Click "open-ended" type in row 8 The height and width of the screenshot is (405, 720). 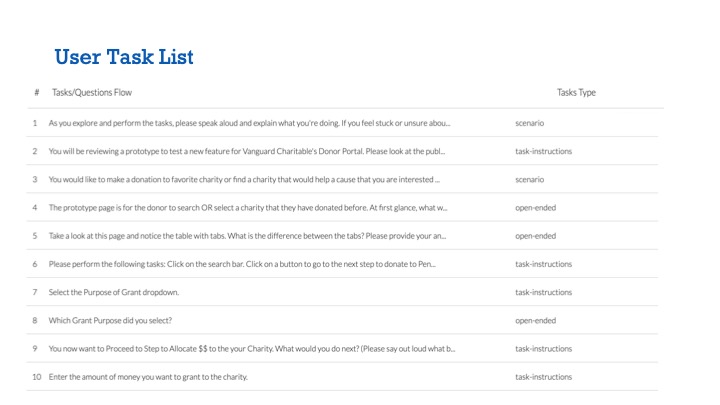pyautogui.click(x=535, y=320)
